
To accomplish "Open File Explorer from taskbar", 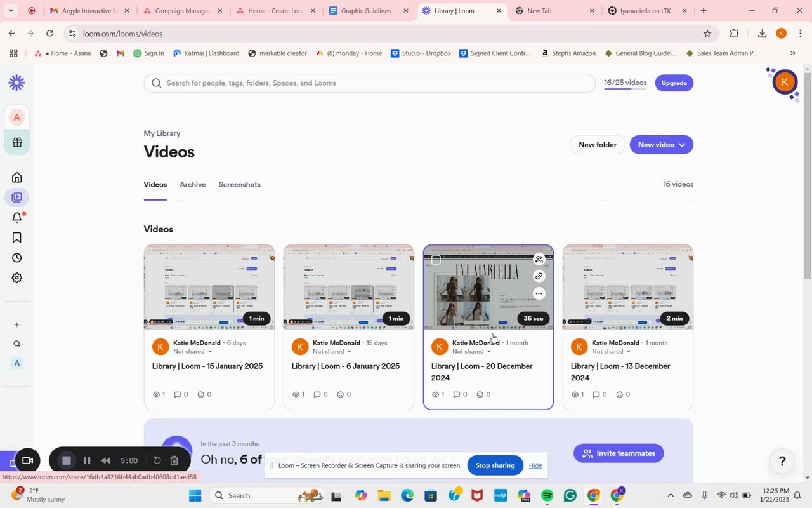I will (x=384, y=495).
